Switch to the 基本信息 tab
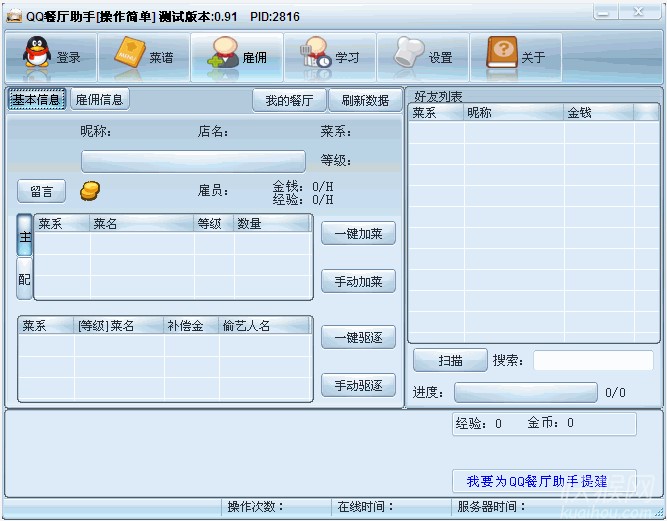 (37, 100)
